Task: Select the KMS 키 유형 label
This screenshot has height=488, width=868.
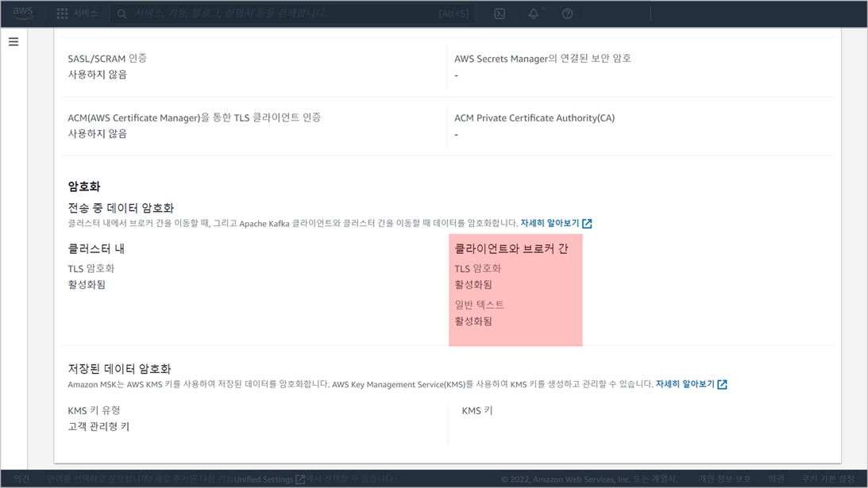Action: (x=95, y=410)
